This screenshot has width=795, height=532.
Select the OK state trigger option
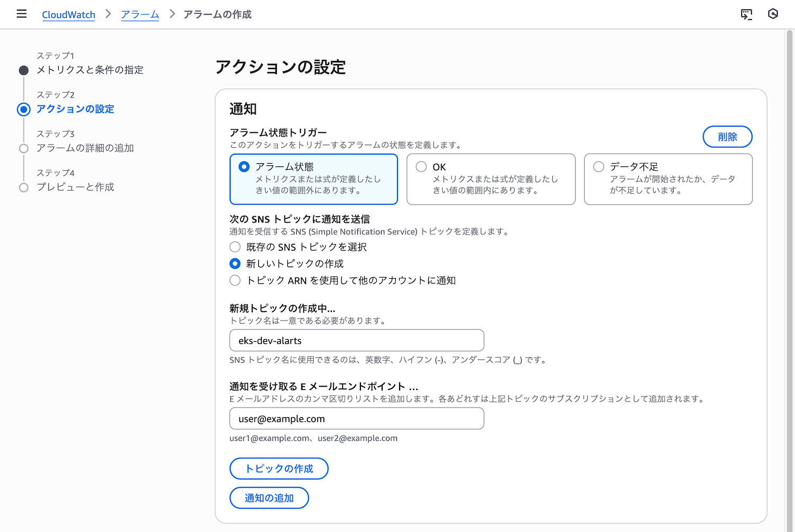(421, 167)
